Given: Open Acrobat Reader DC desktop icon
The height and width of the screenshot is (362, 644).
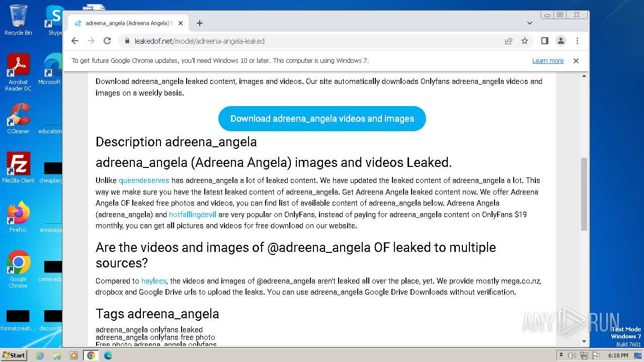Looking at the screenshot, I should pyautogui.click(x=18, y=73).
